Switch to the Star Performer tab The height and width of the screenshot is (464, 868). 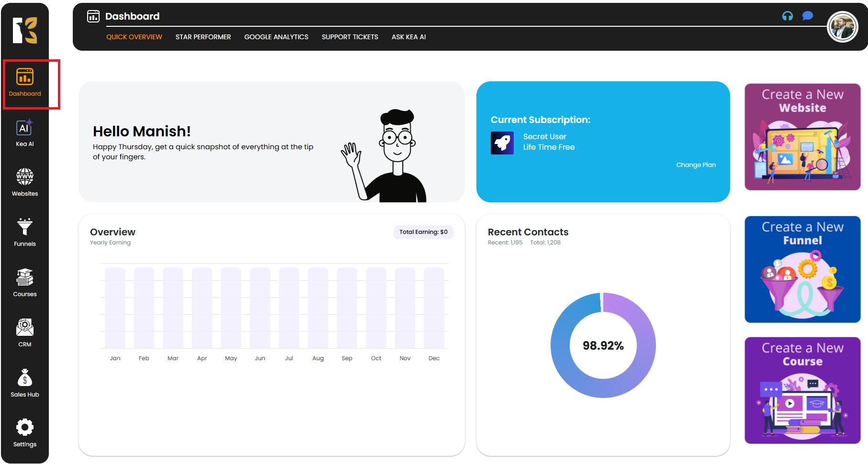tap(203, 37)
